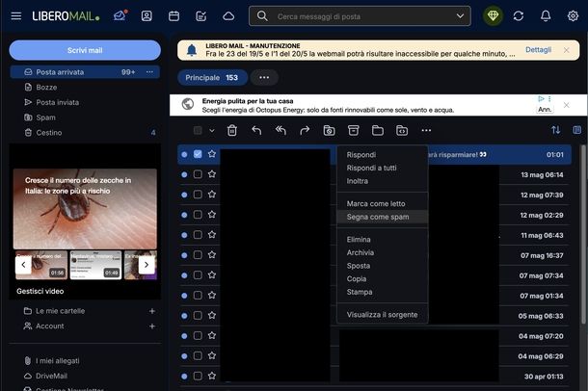Screen dimensions: 588x391
Task: Open settings gear icon
Action: [x=573, y=15]
